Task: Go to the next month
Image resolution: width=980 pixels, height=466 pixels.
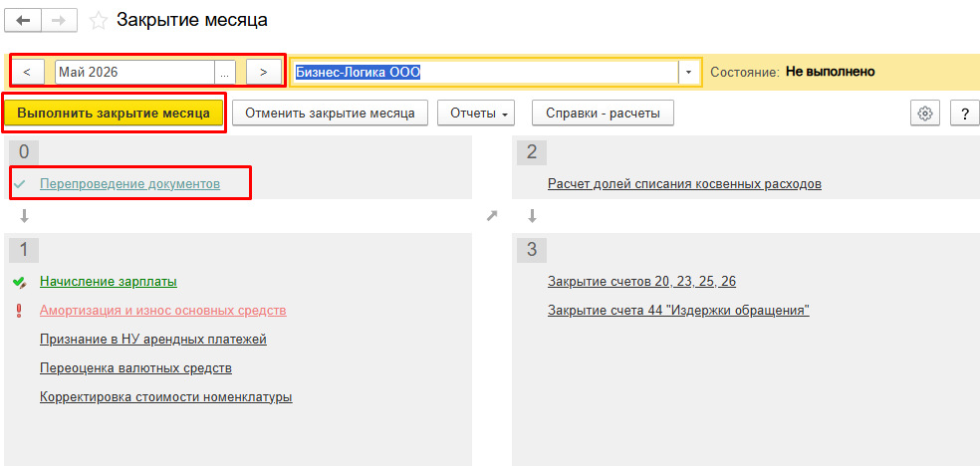Action: (264, 72)
